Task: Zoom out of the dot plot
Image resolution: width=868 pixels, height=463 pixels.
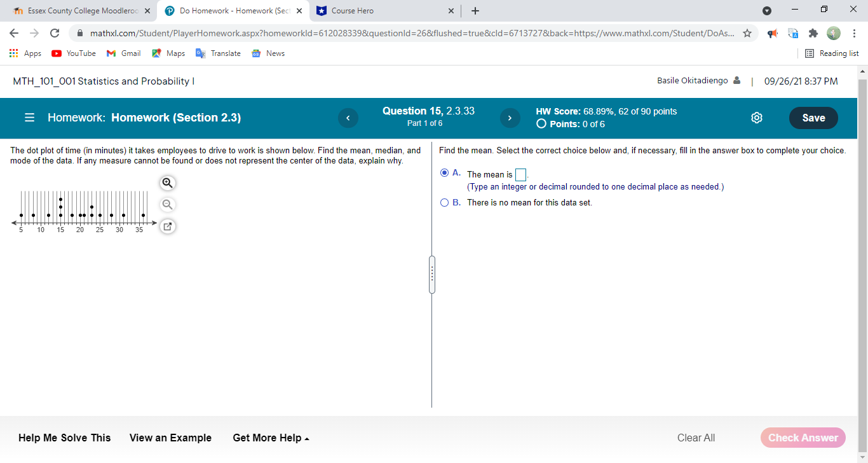Action: click(167, 204)
